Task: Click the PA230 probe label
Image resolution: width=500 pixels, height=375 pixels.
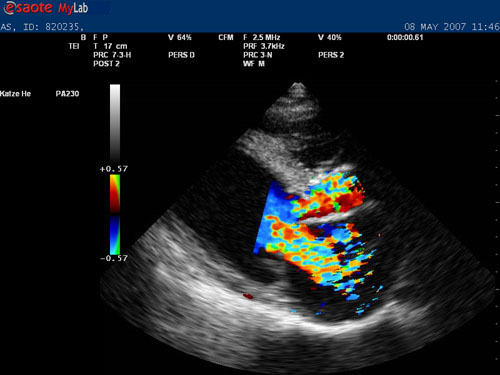Action: [67, 94]
